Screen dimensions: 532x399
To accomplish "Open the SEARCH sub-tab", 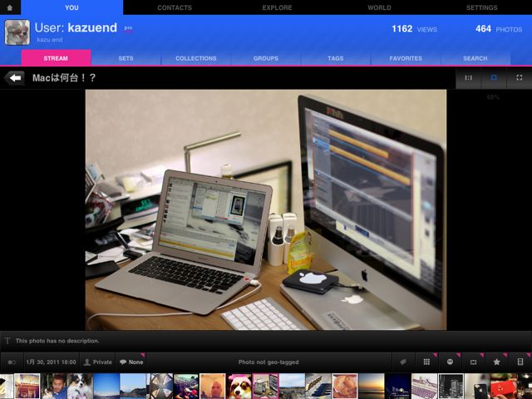I will [x=475, y=58].
